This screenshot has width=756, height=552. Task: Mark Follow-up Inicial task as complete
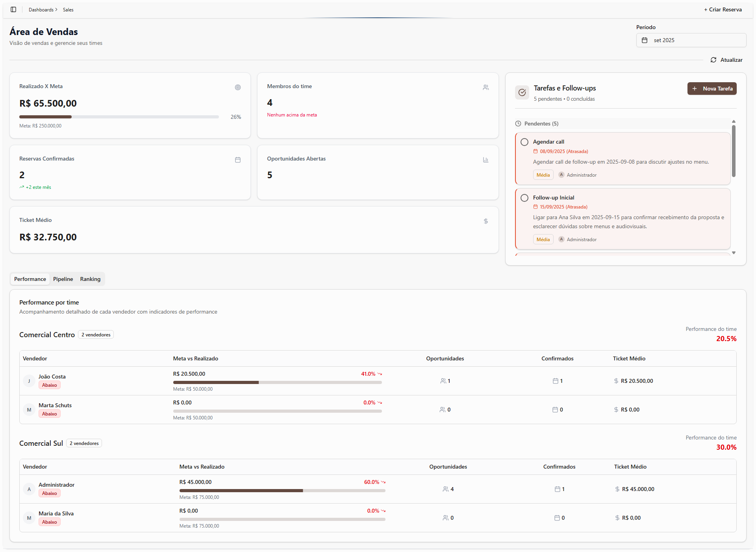pyautogui.click(x=524, y=198)
